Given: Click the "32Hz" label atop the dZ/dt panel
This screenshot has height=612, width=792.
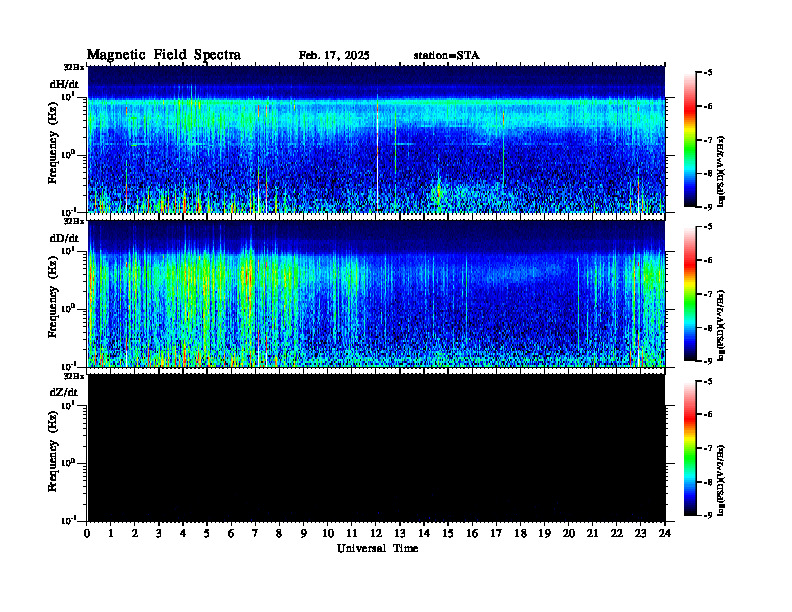Looking at the screenshot, I should [x=74, y=376].
